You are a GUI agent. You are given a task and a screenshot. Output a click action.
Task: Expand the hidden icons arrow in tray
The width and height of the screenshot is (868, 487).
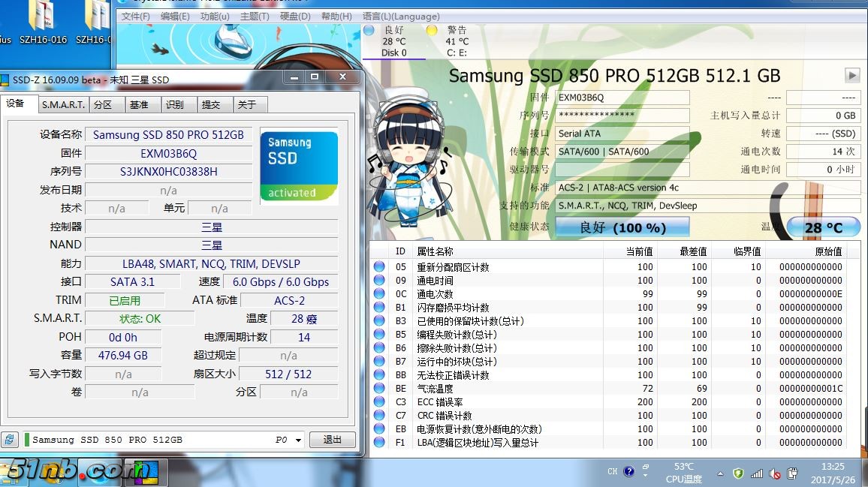coord(720,474)
